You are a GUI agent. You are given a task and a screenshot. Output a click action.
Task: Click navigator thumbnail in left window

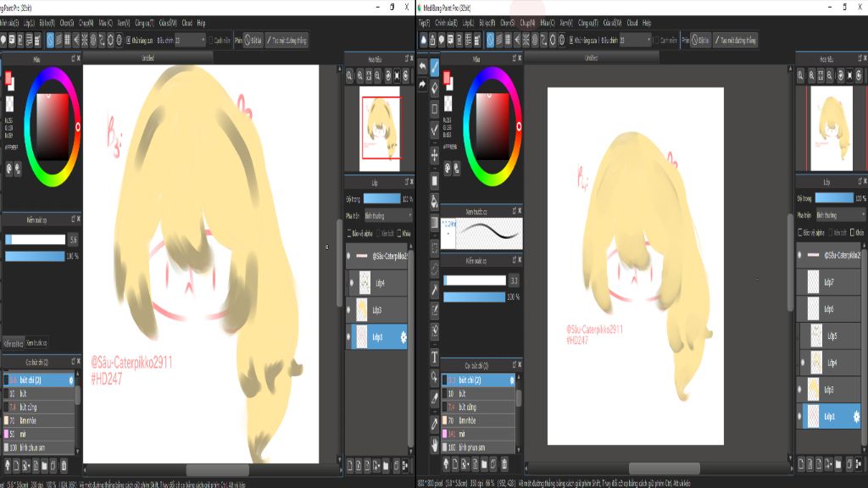(x=380, y=129)
